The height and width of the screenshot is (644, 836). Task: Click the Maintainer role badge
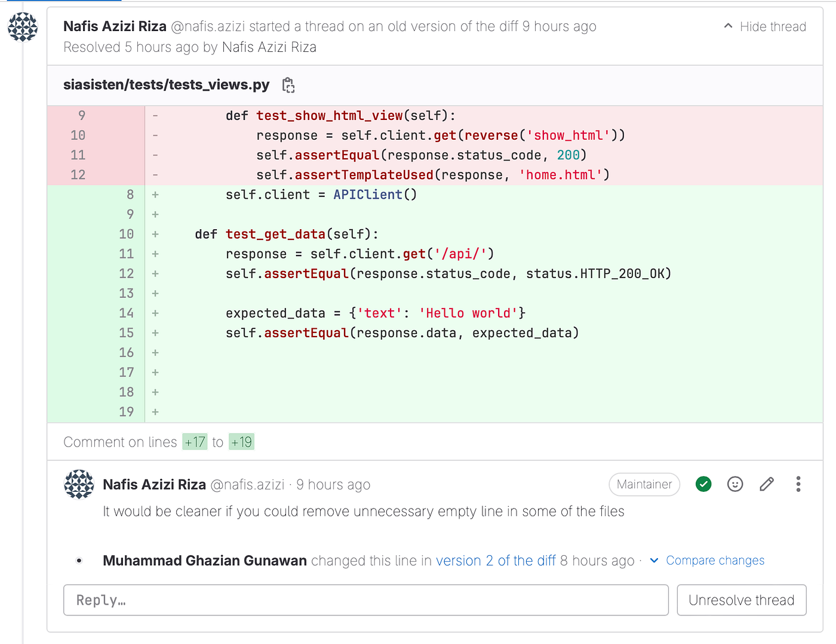[644, 484]
